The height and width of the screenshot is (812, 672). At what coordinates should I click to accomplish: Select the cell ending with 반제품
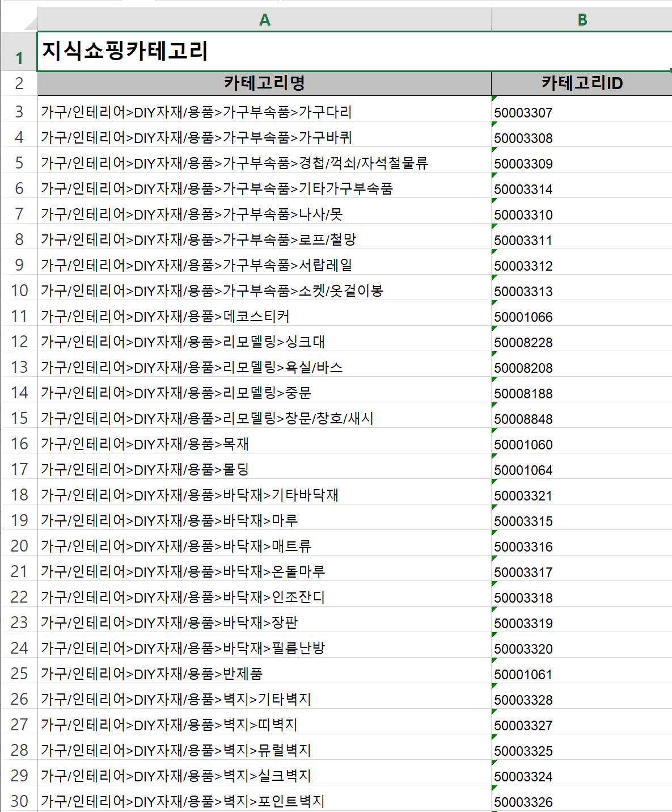point(264,671)
